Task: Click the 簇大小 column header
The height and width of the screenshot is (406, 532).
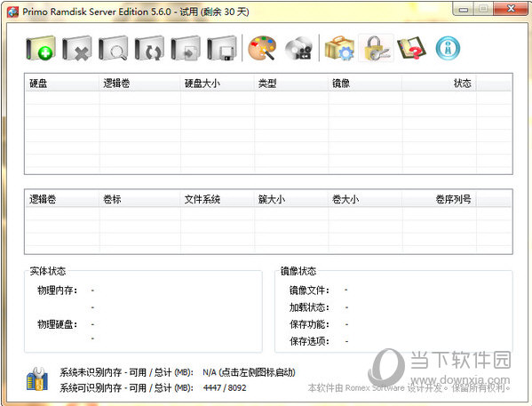Action: pyautogui.click(x=291, y=199)
